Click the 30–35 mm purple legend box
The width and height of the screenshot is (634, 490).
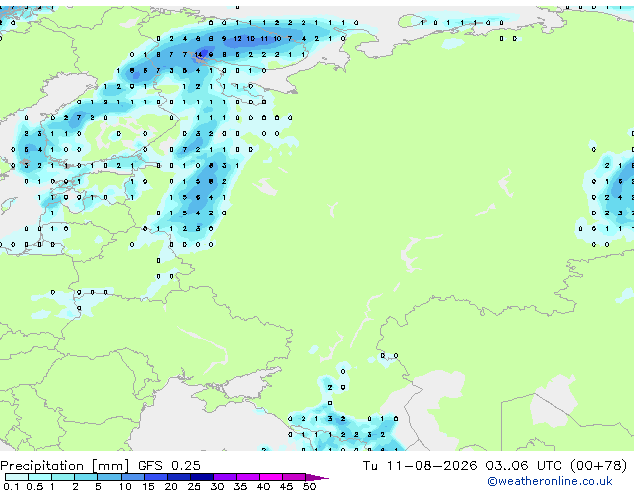click(224, 477)
